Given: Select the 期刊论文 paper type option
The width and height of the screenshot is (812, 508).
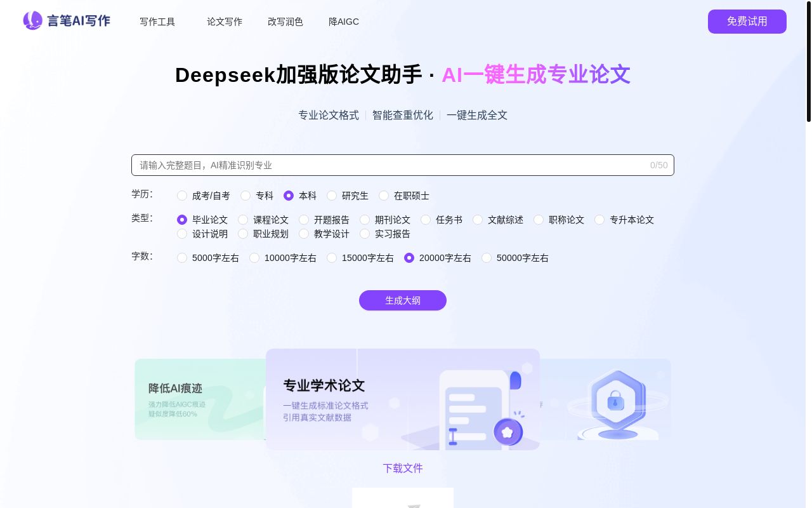Looking at the screenshot, I should (x=365, y=220).
